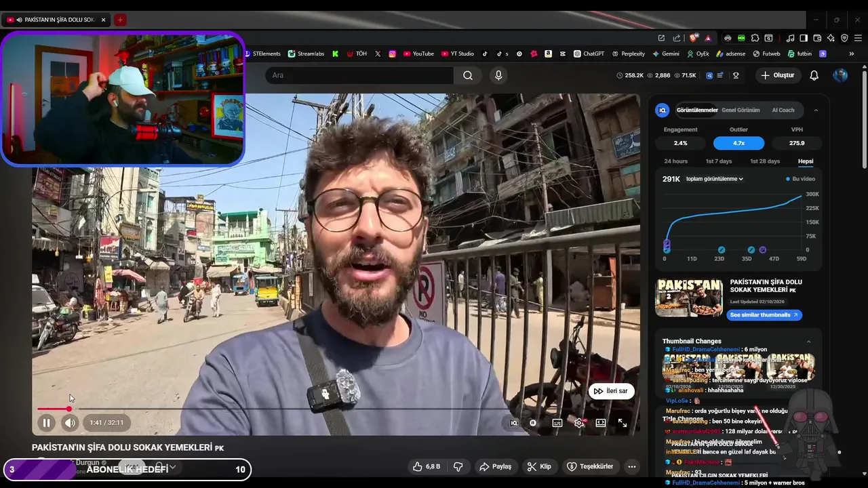This screenshot has height=488, width=868.
Task: Open the Streamlabs bookmark
Action: 307,54
